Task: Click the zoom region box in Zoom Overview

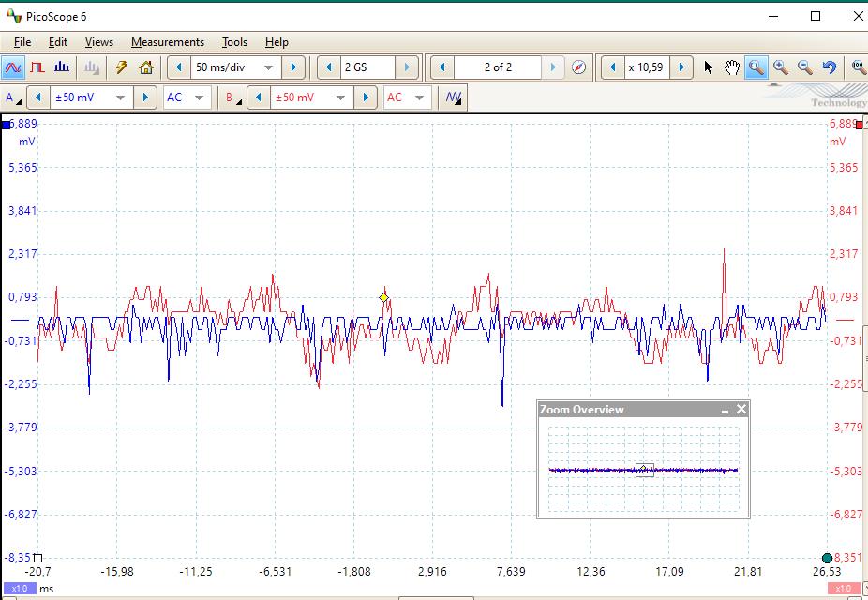Action: pos(645,470)
